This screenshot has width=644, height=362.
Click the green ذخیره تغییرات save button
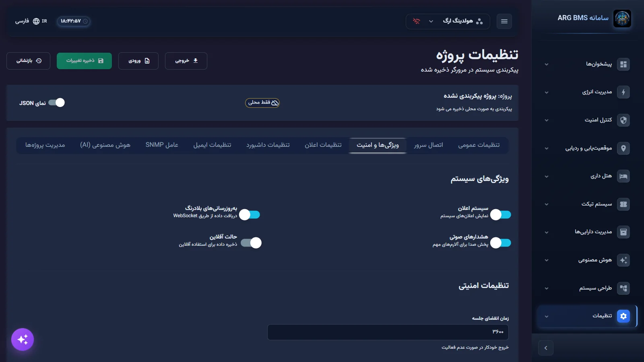tap(84, 61)
